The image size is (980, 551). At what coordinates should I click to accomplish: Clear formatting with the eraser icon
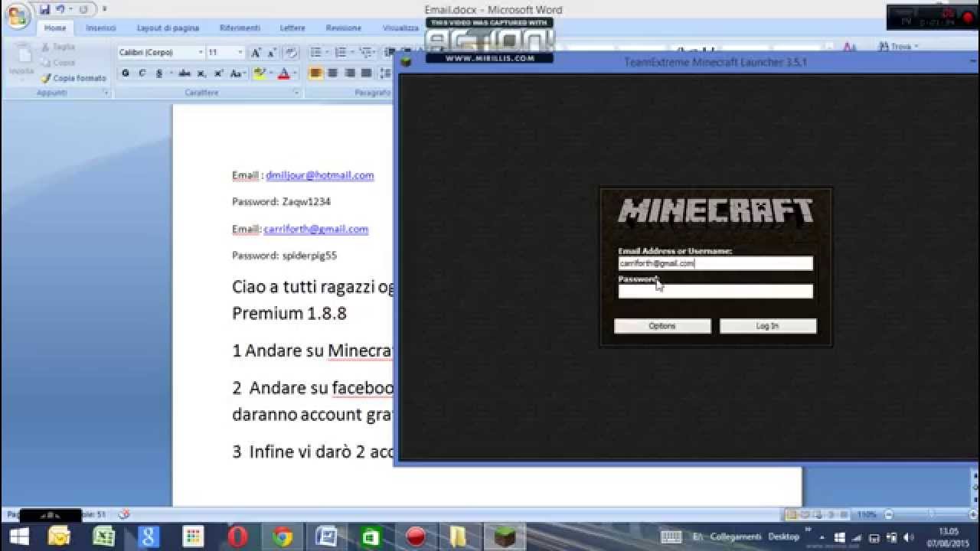pos(291,53)
